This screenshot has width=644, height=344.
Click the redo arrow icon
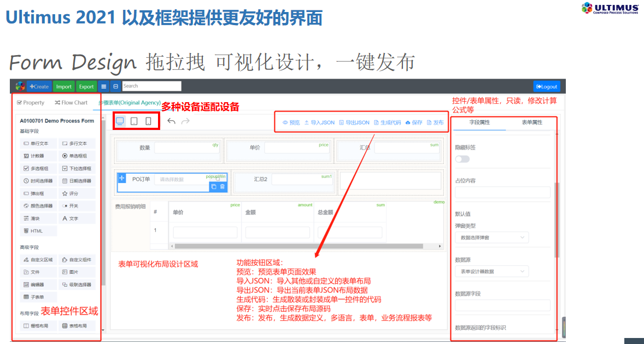[x=186, y=121]
